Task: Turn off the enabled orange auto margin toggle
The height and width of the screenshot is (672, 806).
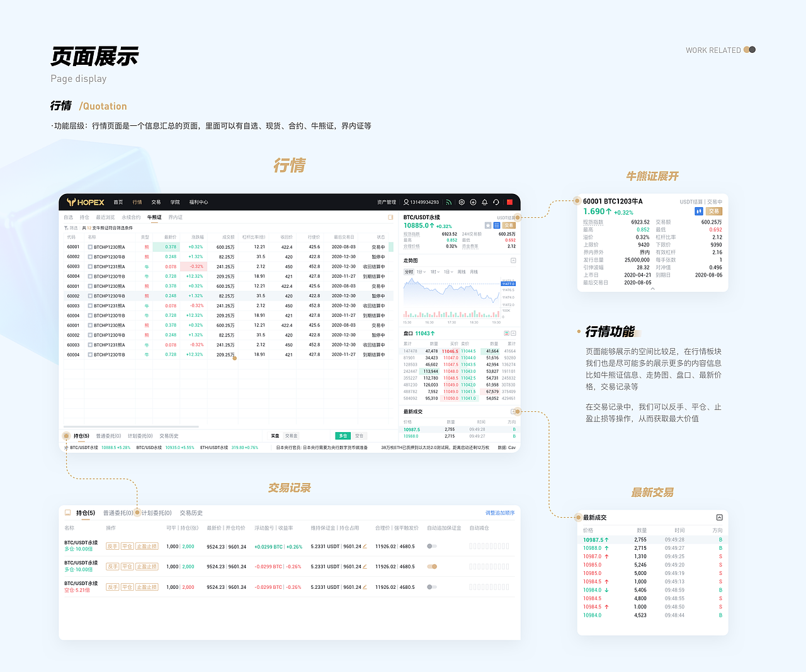Action: (432, 567)
